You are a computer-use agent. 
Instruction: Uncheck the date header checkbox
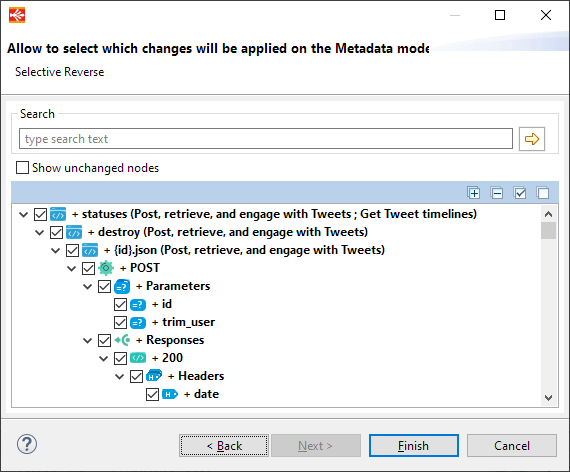152,395
